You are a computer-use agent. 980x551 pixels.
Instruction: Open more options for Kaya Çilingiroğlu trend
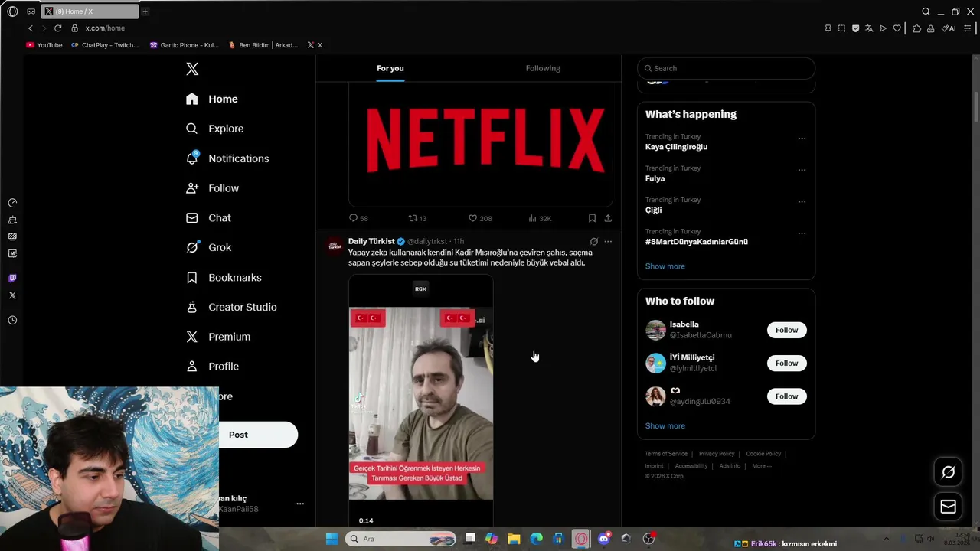(x=802, y=139)
